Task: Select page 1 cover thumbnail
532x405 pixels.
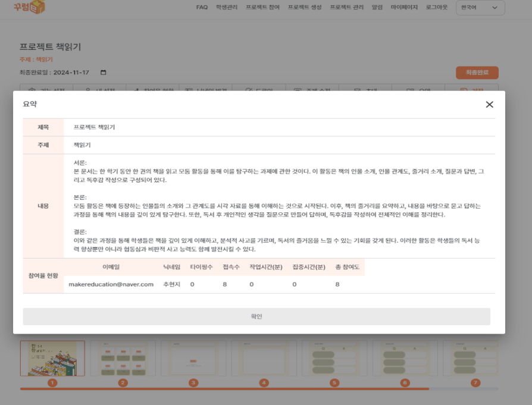Action: click(52, 358)
